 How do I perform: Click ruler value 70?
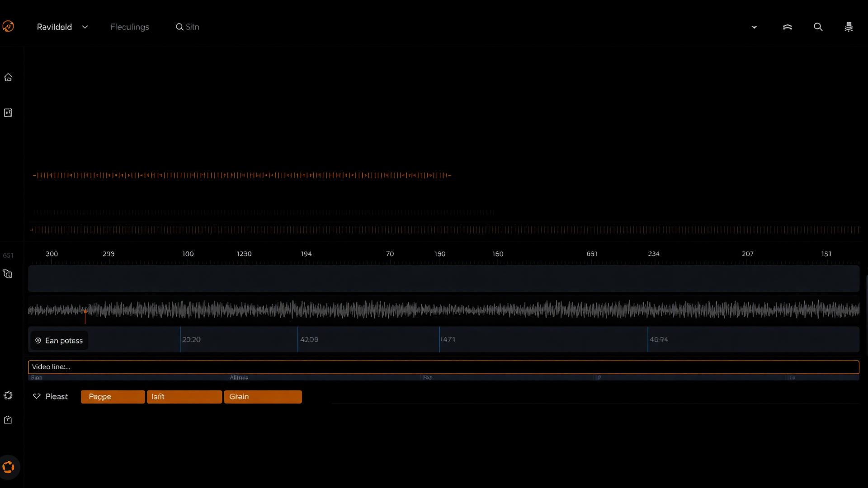[x=390, y=254]
